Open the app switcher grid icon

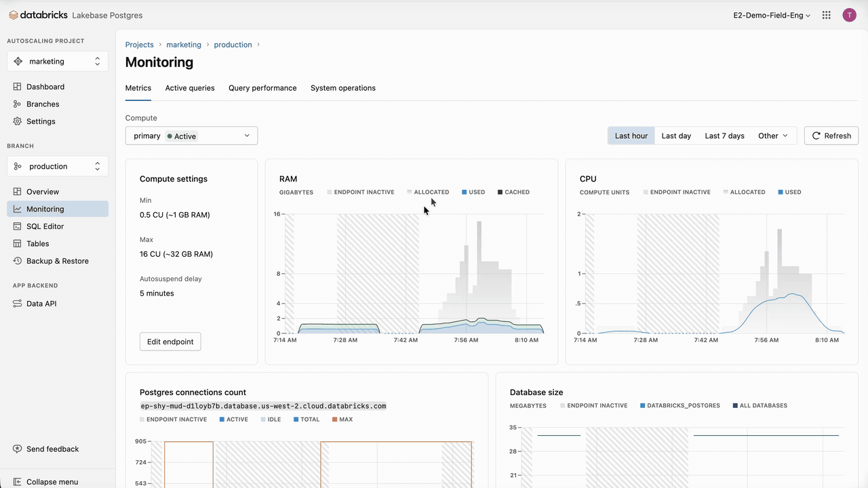[x=826, y=15]
